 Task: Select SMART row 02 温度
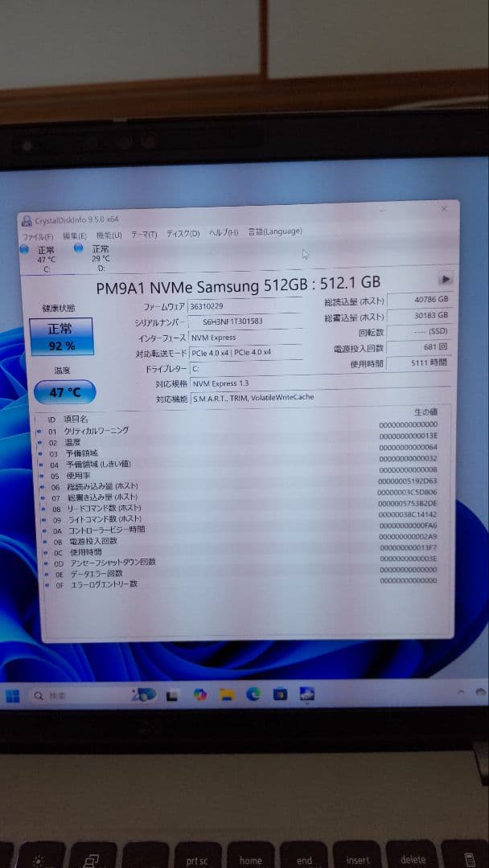[x=237, y=440]
